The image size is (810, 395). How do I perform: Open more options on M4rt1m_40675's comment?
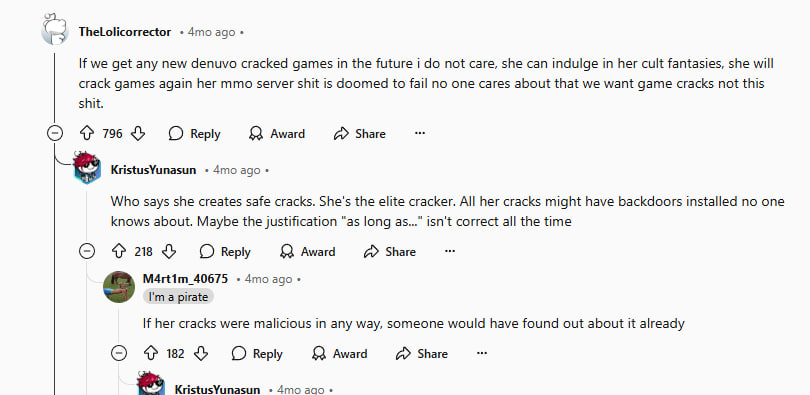(482, 354)
